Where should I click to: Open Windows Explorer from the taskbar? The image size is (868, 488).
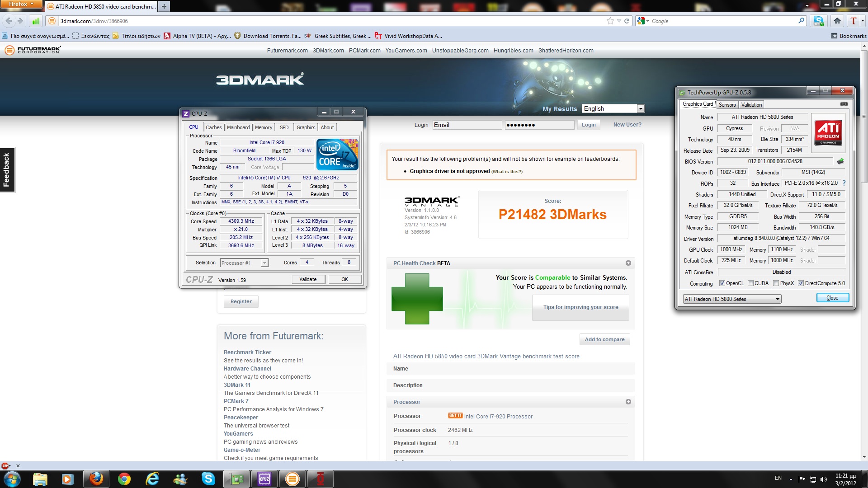(x=40, y=479)
